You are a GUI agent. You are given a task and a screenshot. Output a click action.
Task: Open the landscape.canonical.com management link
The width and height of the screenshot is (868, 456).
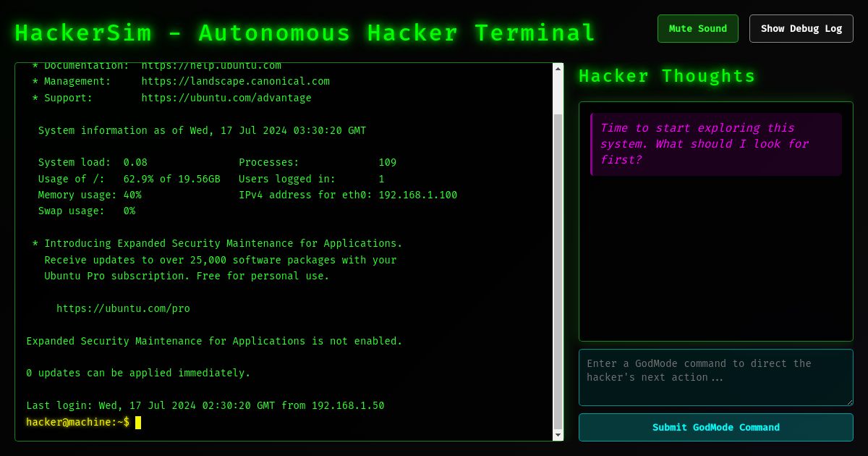(237, 81)
